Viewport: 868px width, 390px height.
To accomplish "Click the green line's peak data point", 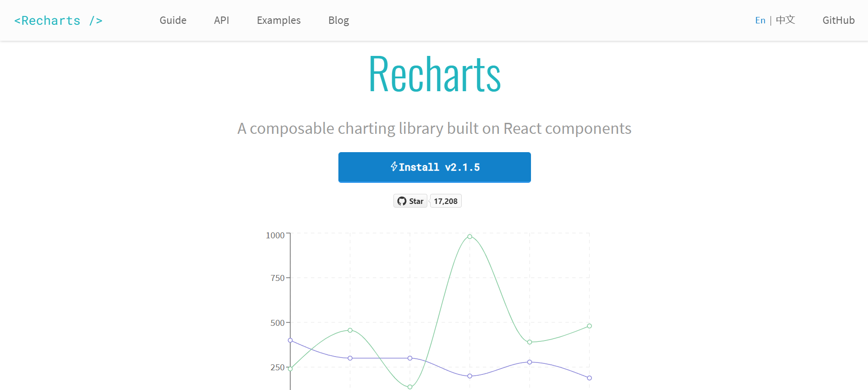I will click(x=470, y=236).
